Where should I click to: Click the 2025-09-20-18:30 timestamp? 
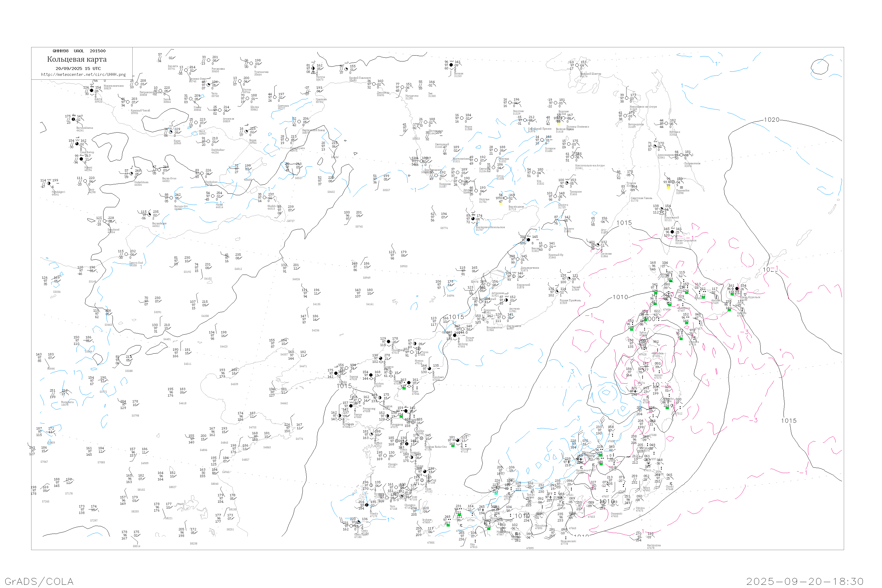[805, 581]
